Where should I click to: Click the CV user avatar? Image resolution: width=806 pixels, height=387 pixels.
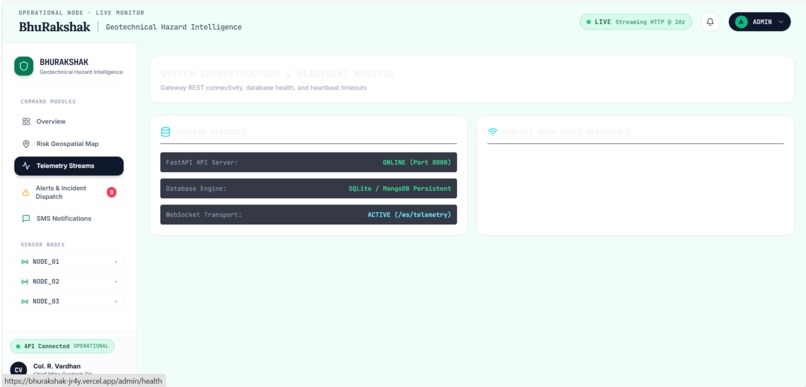tap(19, 370)
